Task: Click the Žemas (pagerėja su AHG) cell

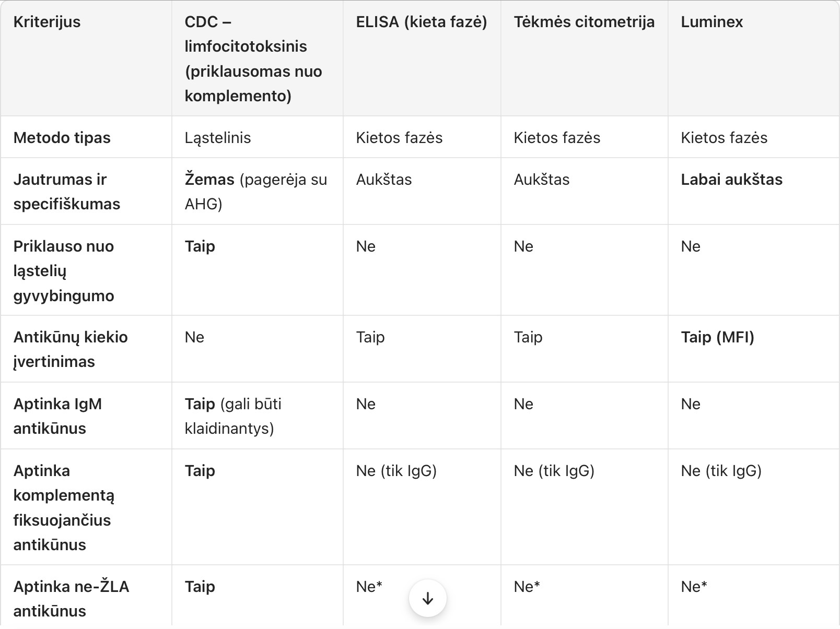Action: 255,192
